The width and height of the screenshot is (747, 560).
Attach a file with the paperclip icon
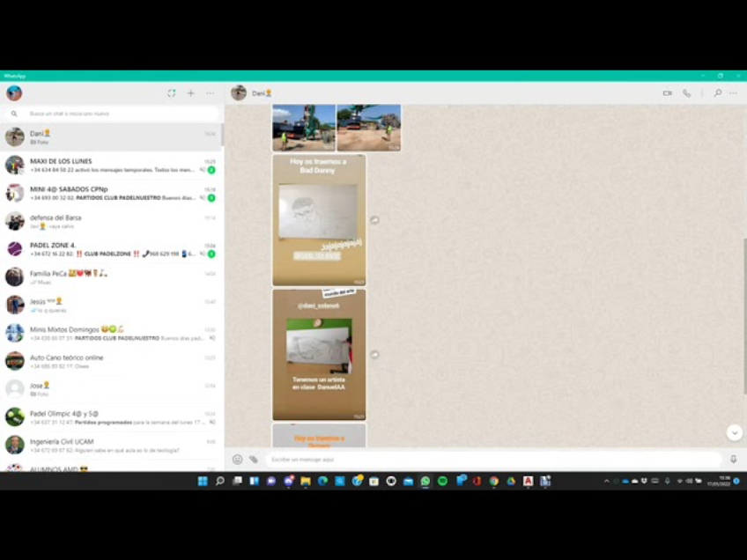pos(254,459)
